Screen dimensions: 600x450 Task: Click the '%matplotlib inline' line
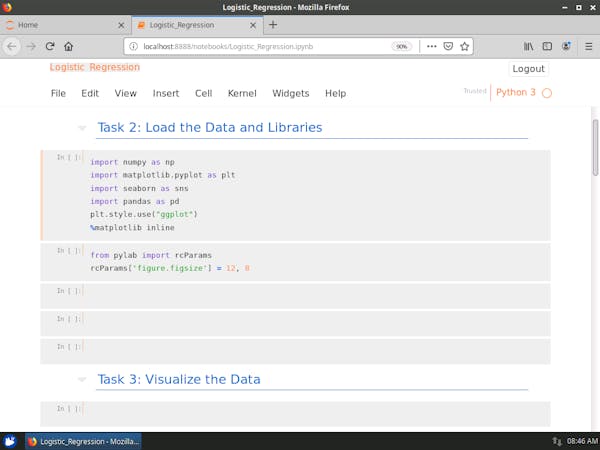(132, 228)
